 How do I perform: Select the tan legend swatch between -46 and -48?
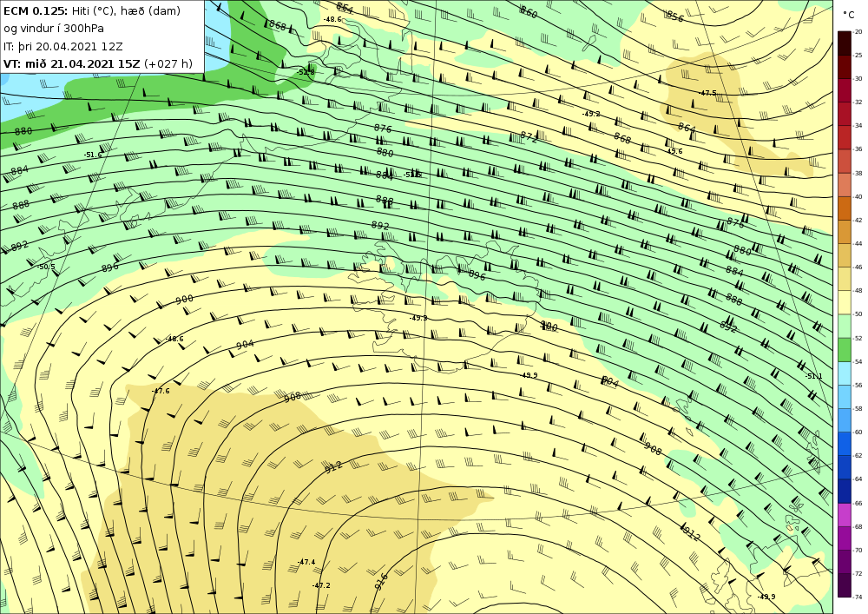(845, 279)
